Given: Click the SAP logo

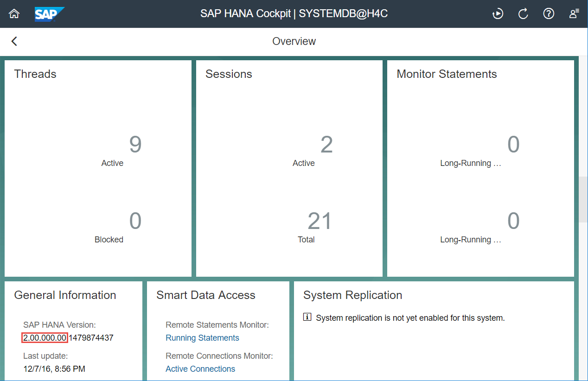Looking at the screenshot, I should point(49,14).
